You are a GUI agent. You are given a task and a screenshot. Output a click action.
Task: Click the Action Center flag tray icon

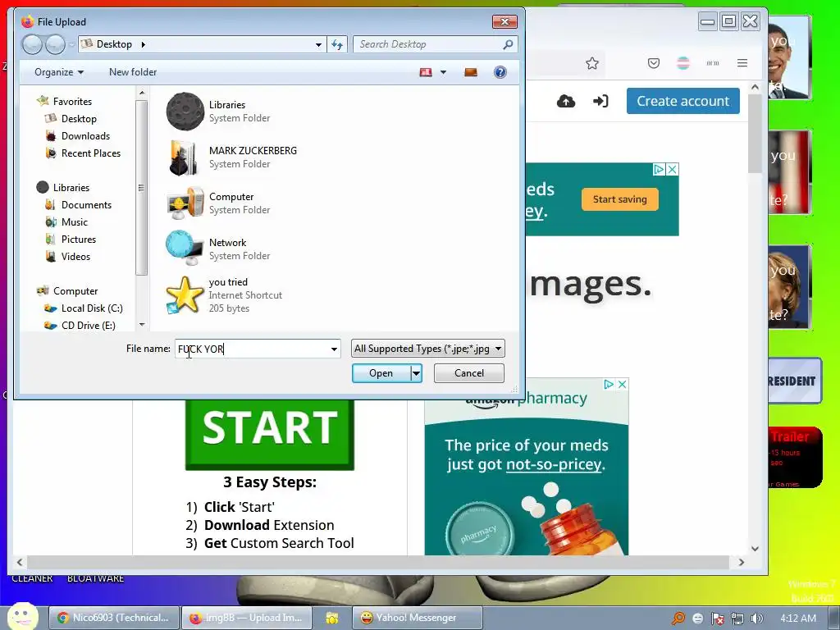pyautogui.click(x=717, y=619)
